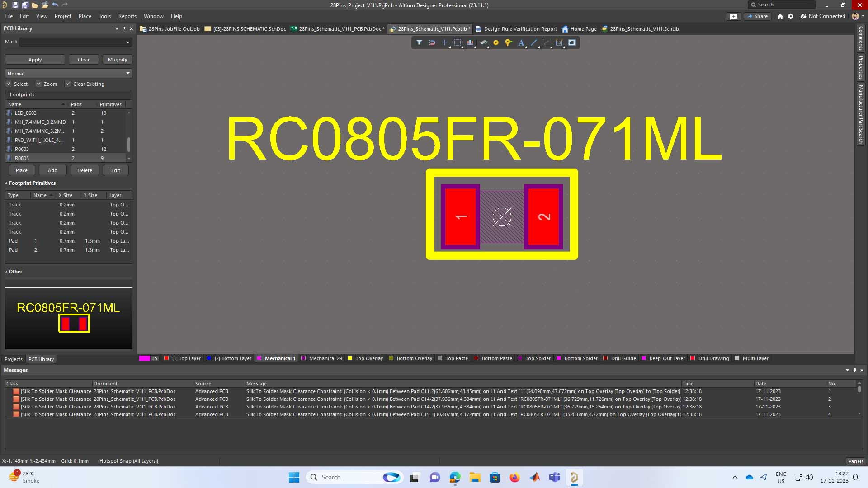Switch to Design Rule Verification Report tab
868x488 pixels.
coord(520,29)
